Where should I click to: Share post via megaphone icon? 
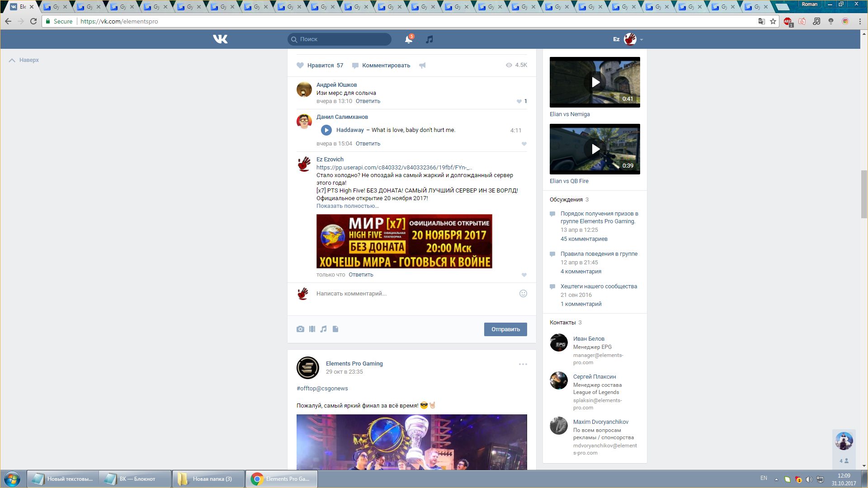click(x=422, y=66)
